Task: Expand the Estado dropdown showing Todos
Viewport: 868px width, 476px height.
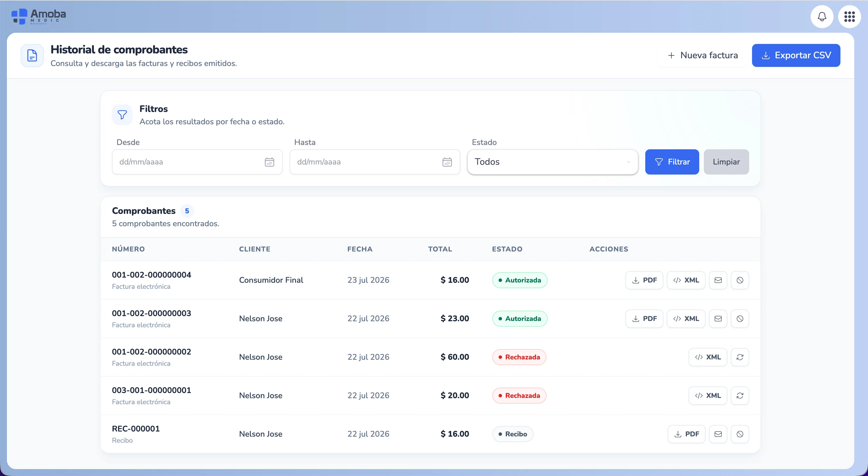Action: (x=553, y=162)
